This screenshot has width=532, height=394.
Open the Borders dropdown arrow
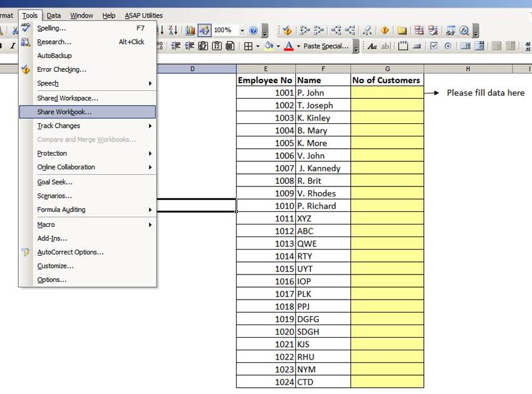[x=256, y=46]
